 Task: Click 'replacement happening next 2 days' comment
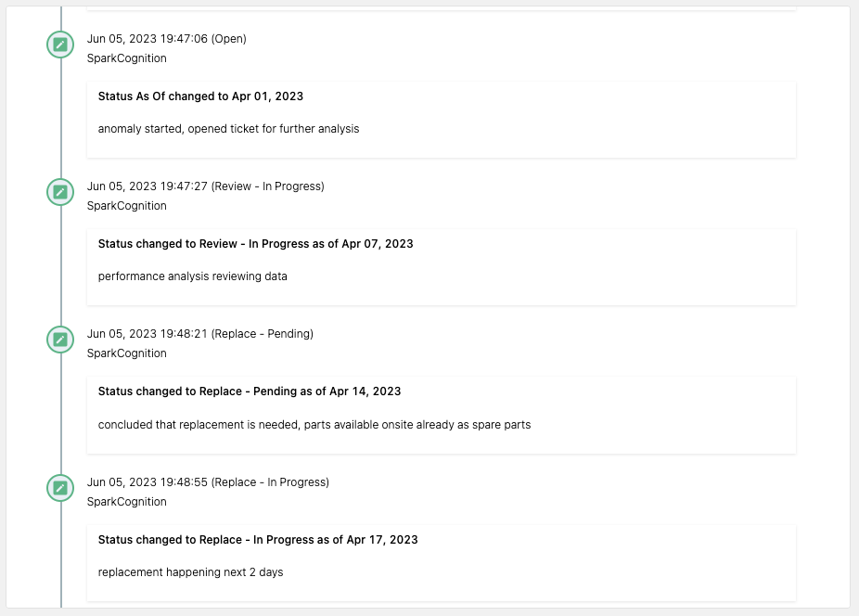(191, 572)
